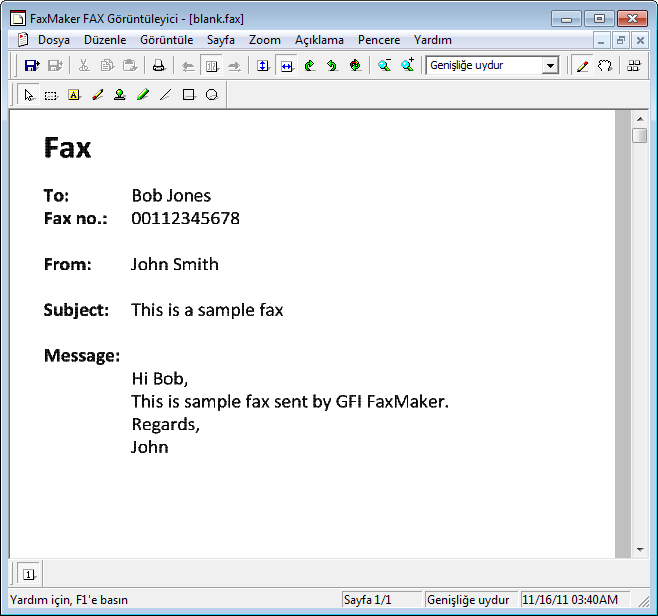Click 'Bob Jones' recipient text
Screen dimensions: 658x616
coord(171,196)
